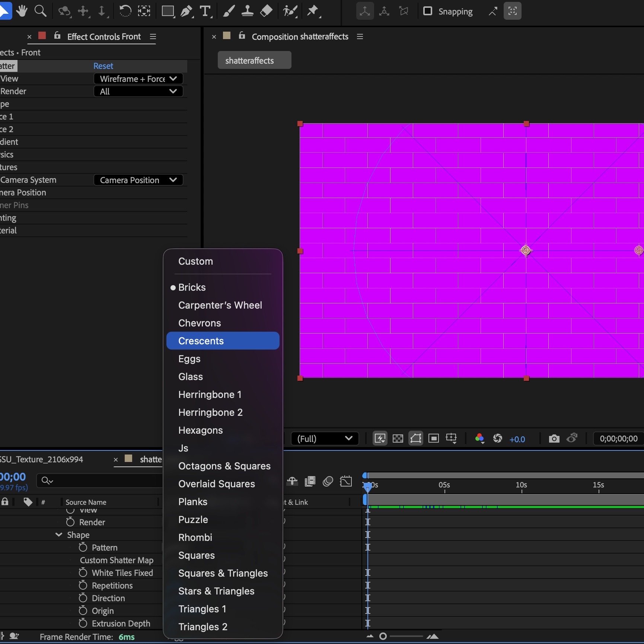644x644 pixels.
Task: Click the Repetitions stopwatch to animate it
Action: click(83, 586)
